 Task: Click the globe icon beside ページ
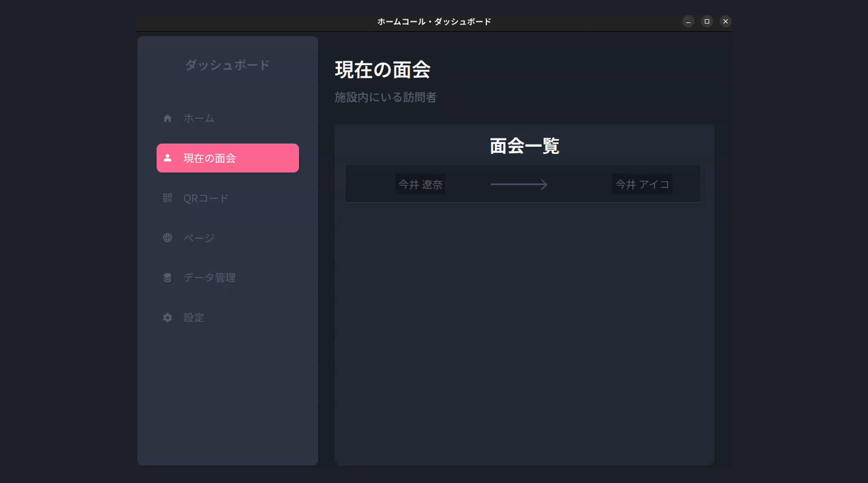(168, 238)
